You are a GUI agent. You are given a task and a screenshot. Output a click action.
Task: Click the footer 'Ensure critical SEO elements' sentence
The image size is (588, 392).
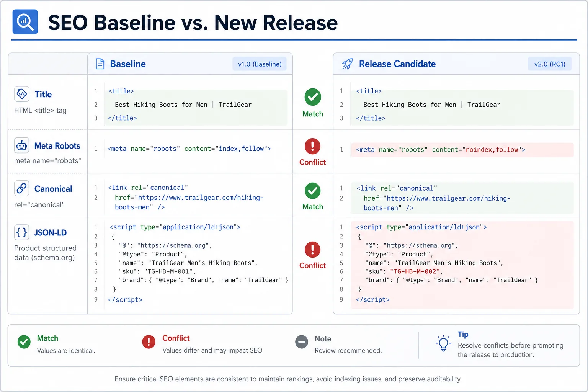(288, 379)
